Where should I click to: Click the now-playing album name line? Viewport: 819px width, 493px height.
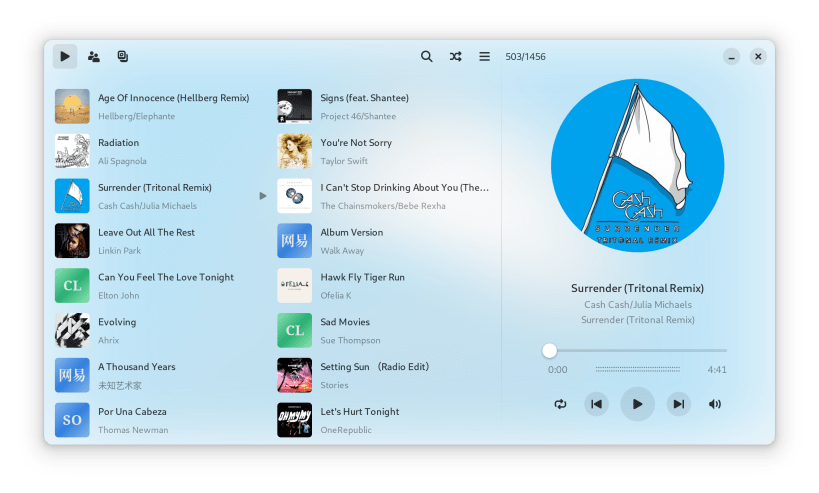tap(638, 320)
